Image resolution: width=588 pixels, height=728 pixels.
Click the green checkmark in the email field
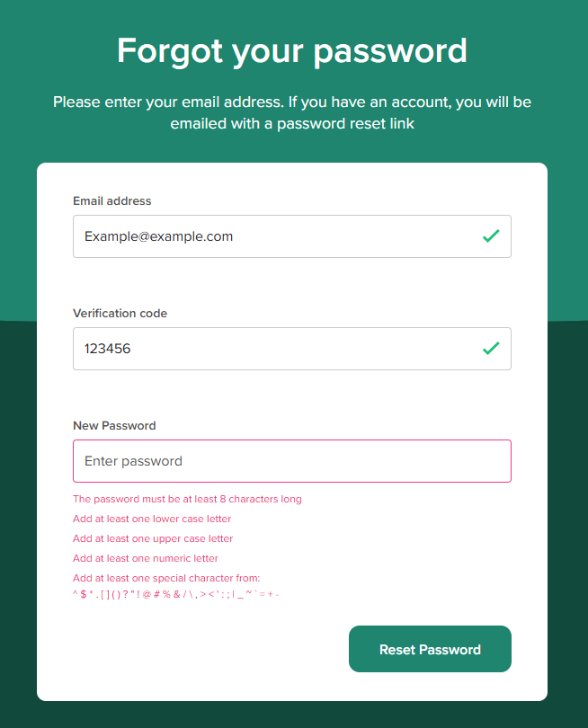pyautogui.click(x=491, y=236)
